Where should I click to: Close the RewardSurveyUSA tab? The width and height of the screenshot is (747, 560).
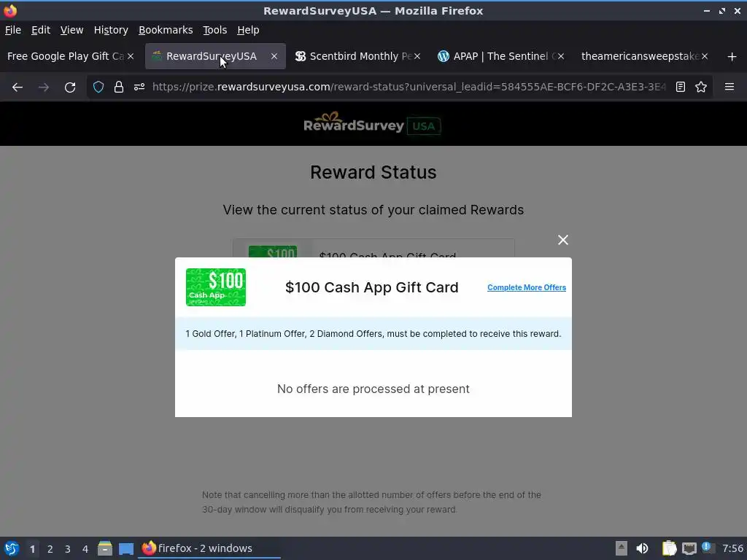point(274,56)
